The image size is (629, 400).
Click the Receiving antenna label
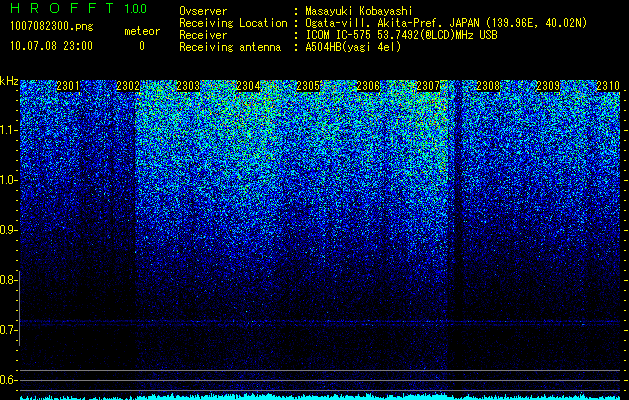[230, 47]
